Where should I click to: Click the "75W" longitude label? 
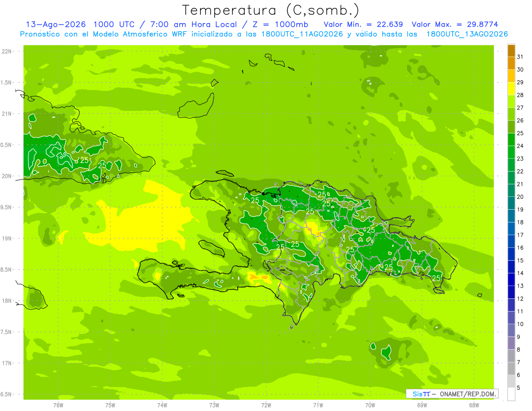[x=110, y=405]
